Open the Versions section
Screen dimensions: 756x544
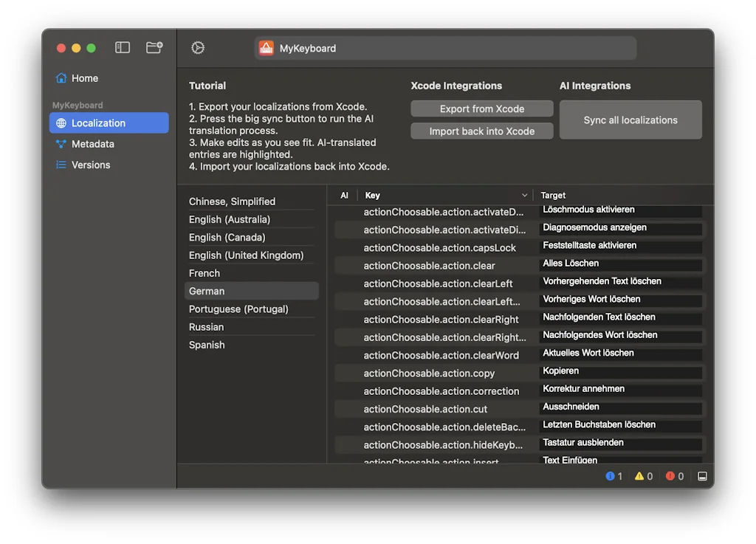(90, 165)
